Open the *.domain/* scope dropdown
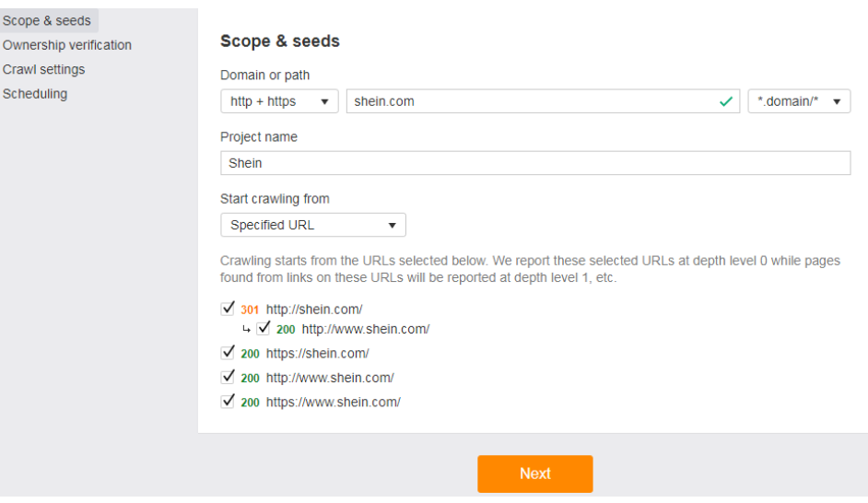Screen dimensions: 868x503 tap(799, 101)
